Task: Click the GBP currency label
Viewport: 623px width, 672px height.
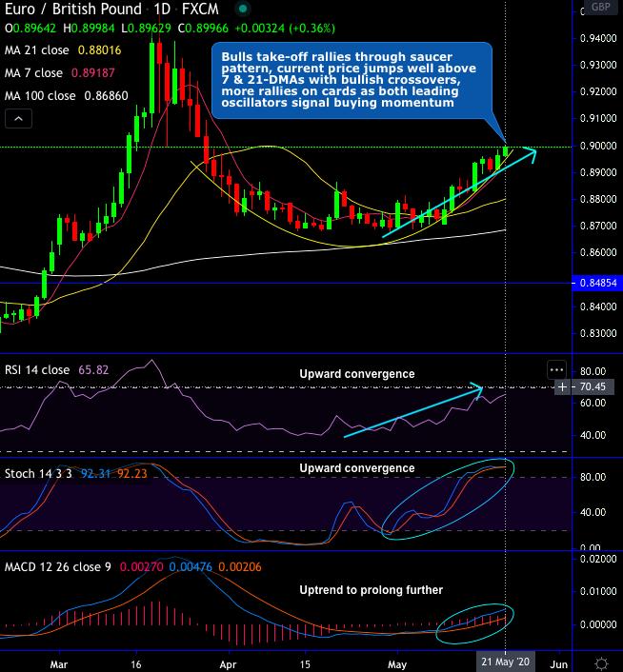Action: pos(601,7)
